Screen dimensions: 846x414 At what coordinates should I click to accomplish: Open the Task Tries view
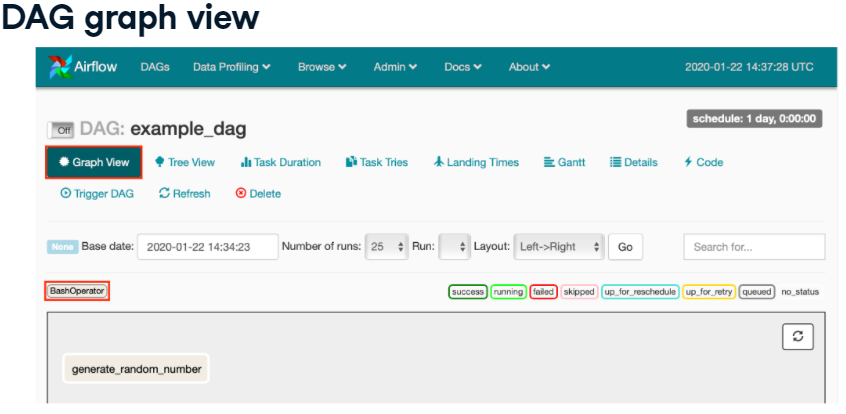(377, 162)
